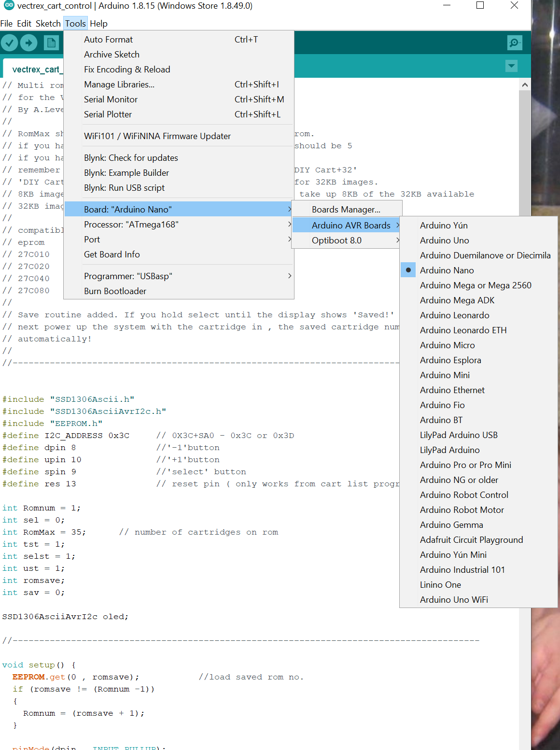The width and height of the screenshot is (560, 750).
Task: Choose Auto Format
Action: point(179,40)
